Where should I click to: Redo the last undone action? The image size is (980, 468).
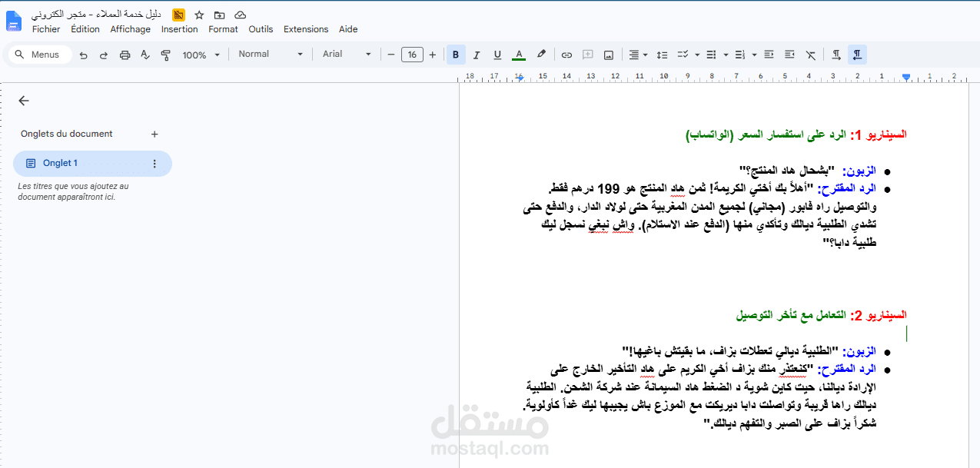click(104, 55)
